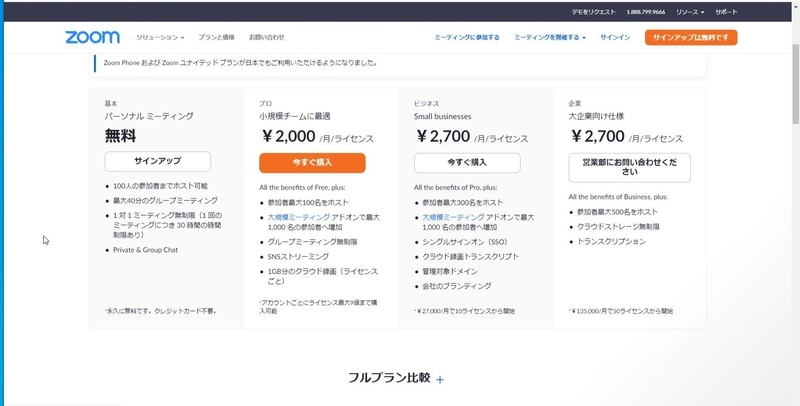Click Small businesses subtitle text
Image resolution: width=800 pixels, height=406 pixels.
[x=442, y=116]
